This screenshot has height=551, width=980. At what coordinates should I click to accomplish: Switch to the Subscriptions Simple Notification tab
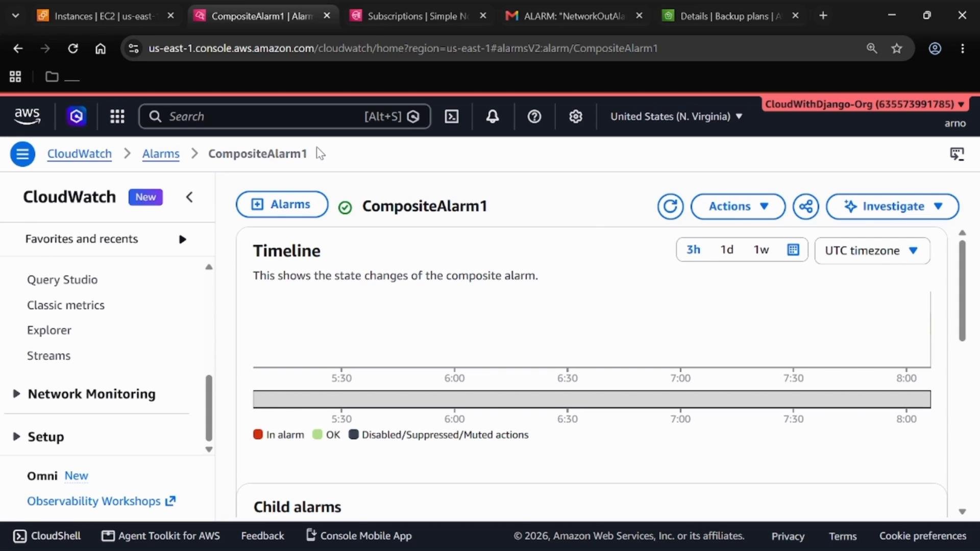[418, 16]
